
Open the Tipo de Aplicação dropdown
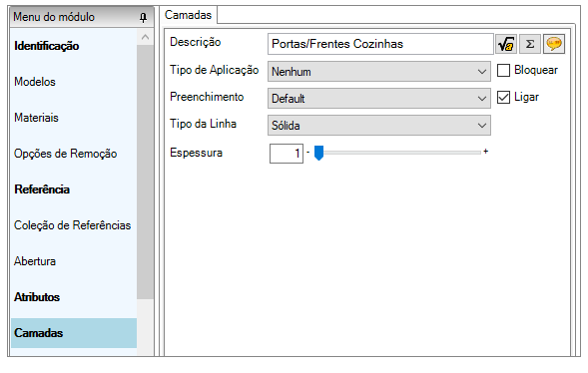tap(378, 72)
